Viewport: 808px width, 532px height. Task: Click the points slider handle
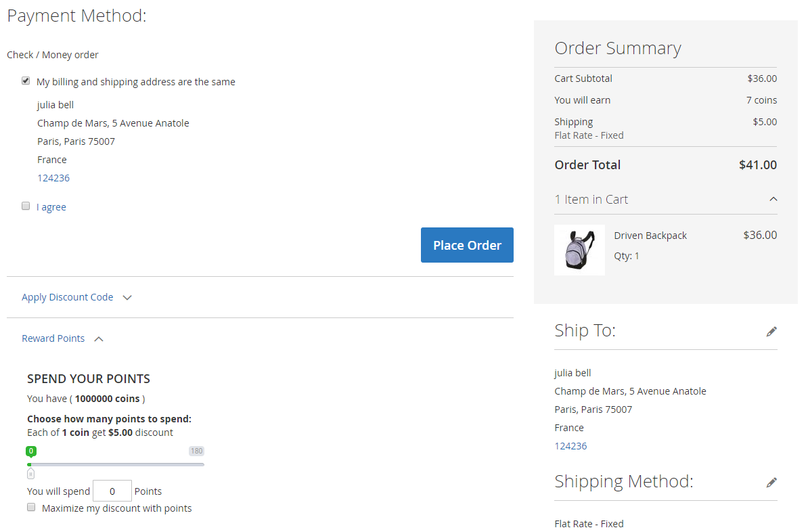[30, 474]
